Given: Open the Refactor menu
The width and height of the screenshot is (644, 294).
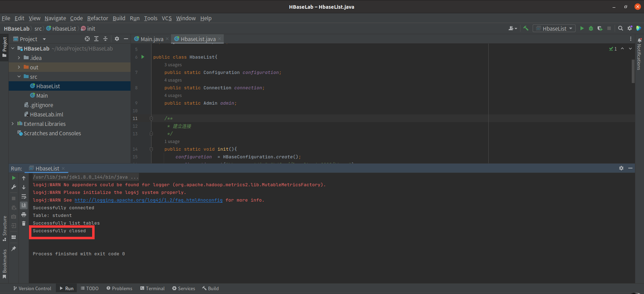Looking at the screenshot, I should point(98,18).
